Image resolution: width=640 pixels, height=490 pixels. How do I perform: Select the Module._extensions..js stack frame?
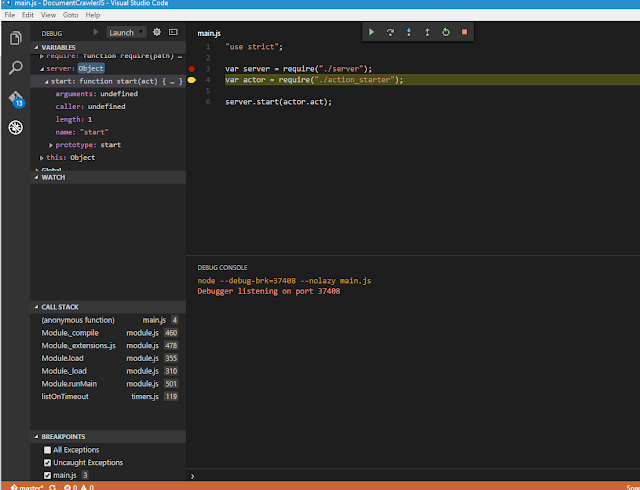click(x=108, y=345)
